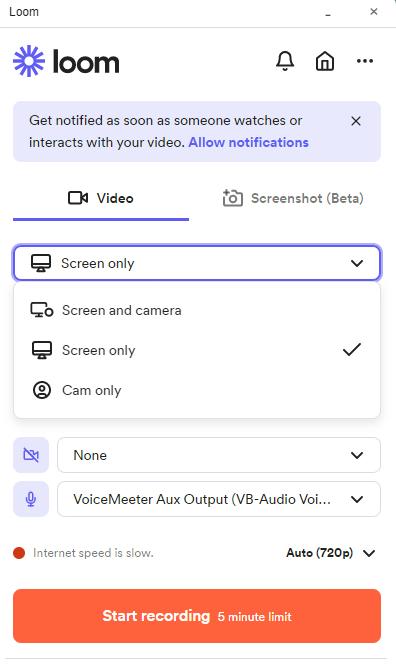The image size is (396, 668).
Task: Click the Start recording button
Action: [x=197, y=616]
